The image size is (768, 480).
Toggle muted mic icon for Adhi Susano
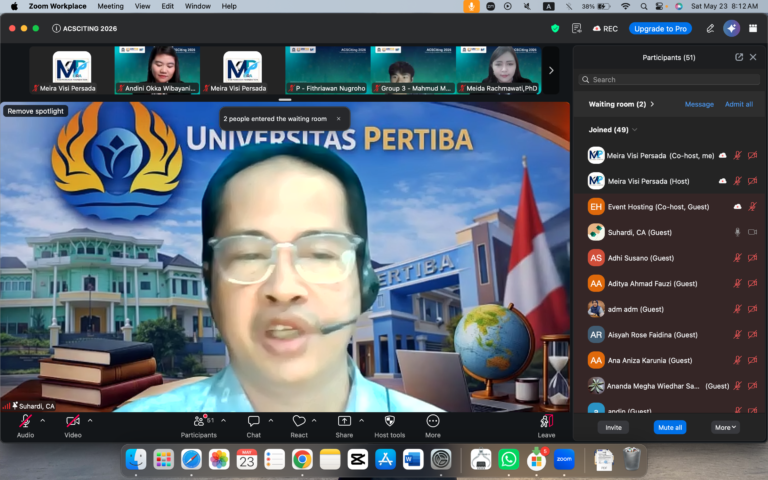click(737, 258)
